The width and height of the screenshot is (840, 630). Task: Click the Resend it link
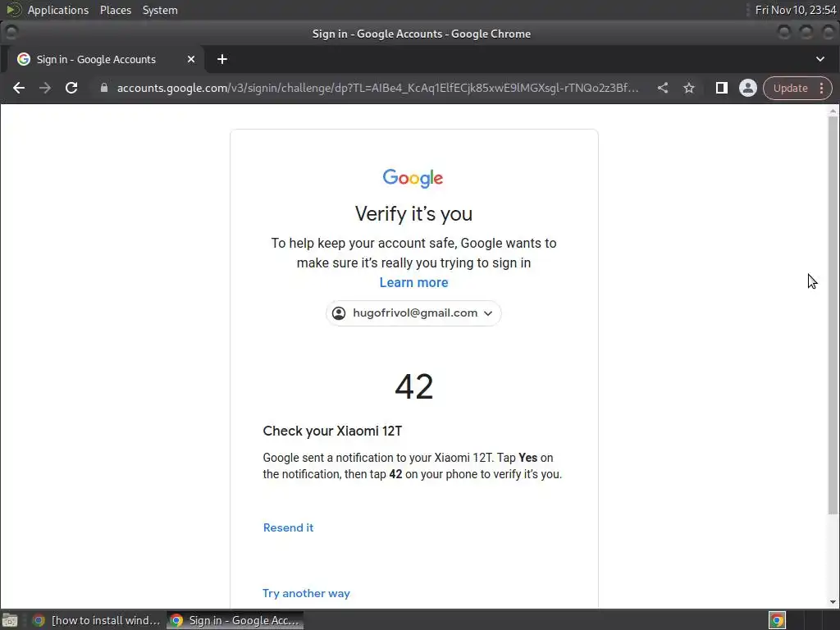tap(288, 527)
